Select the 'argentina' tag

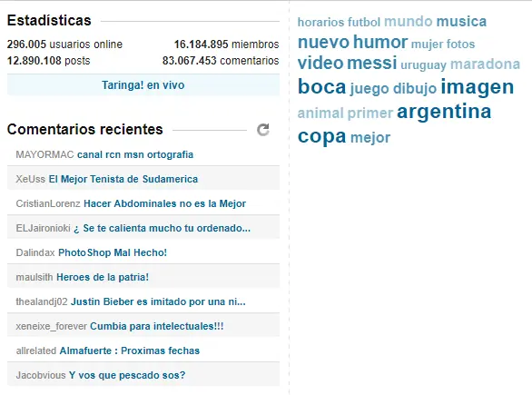coord(444,112)
